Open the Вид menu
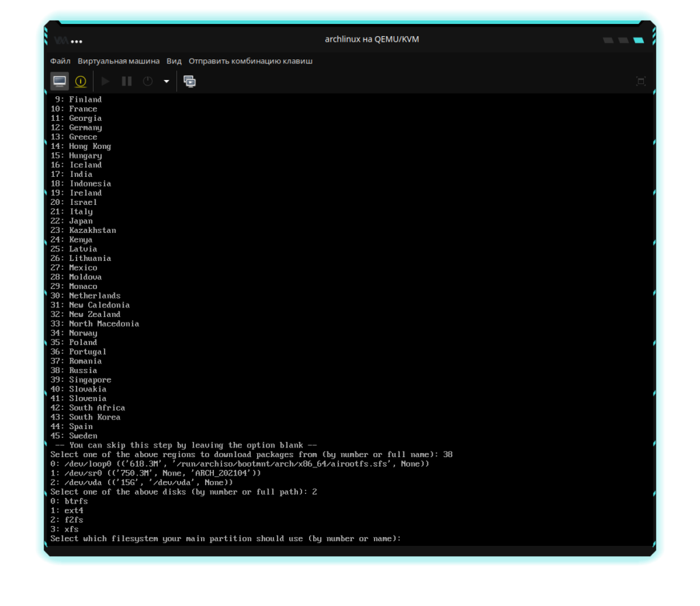The image size is (700, 606). (x=174, y=61)
